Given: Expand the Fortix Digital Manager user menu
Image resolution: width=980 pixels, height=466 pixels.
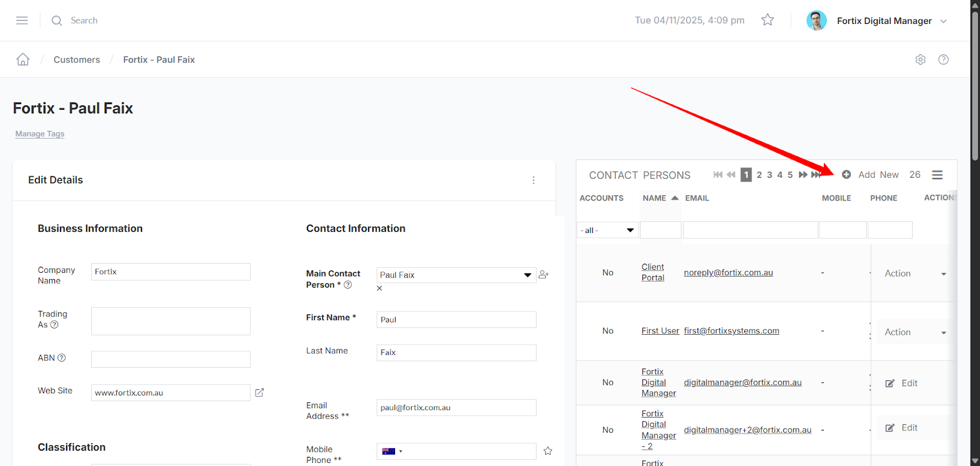Looking at the screenshot, I should pos(943,21).
